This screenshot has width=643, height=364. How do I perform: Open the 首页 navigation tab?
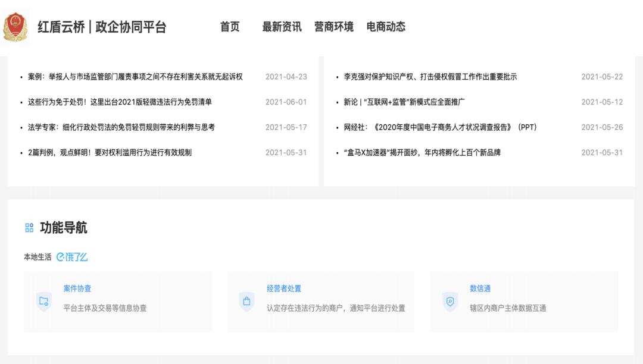[x=230, y=27]
